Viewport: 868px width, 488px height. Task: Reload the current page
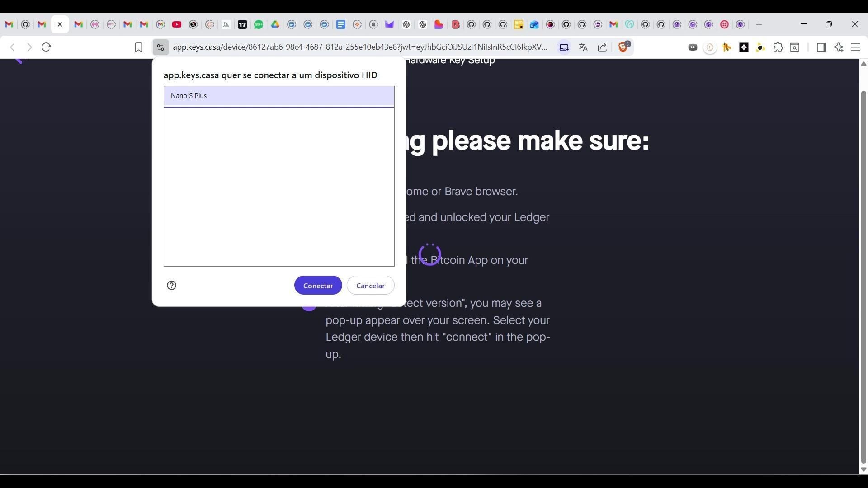46,47
